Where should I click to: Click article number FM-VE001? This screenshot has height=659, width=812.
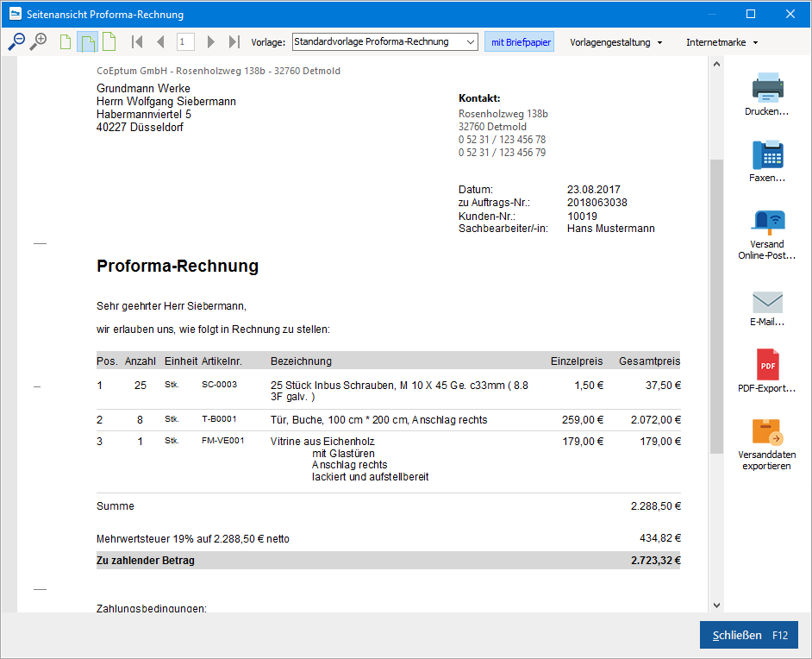[223, 441]
